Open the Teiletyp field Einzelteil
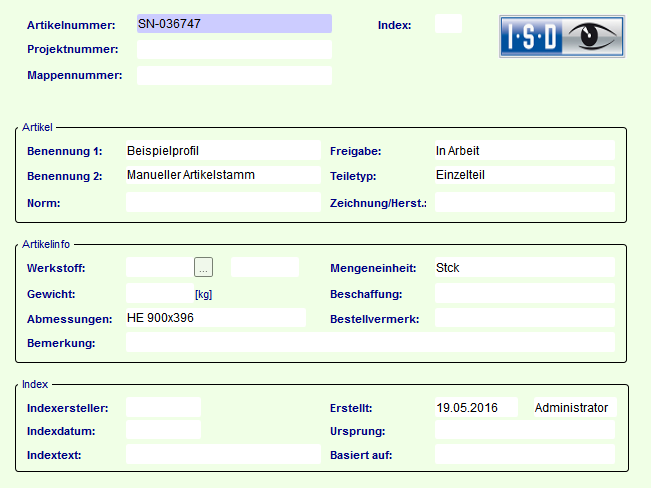651x488 pixels. tap(524, 175)
